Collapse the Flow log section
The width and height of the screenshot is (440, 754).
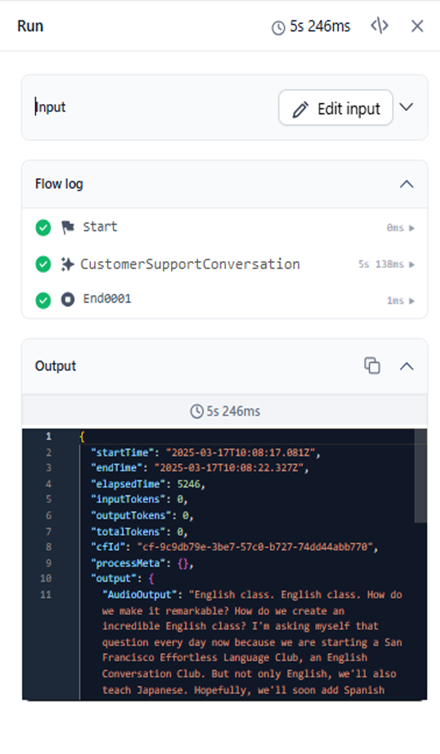407,184
